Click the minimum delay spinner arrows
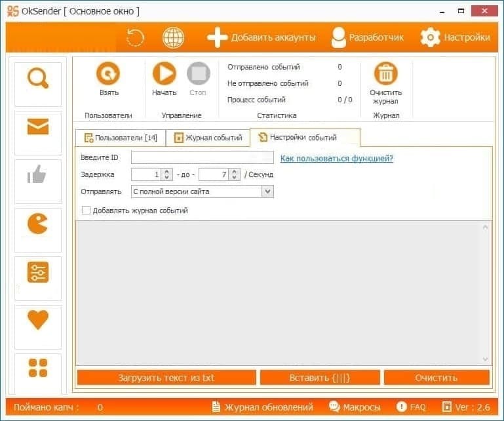Screen dimensions: 504x421 pyautogui.click(x=166, y=174)
